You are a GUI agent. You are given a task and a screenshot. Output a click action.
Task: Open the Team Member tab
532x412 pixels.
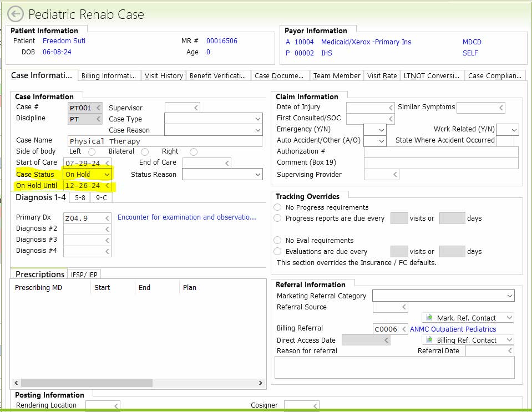[336, 76]
